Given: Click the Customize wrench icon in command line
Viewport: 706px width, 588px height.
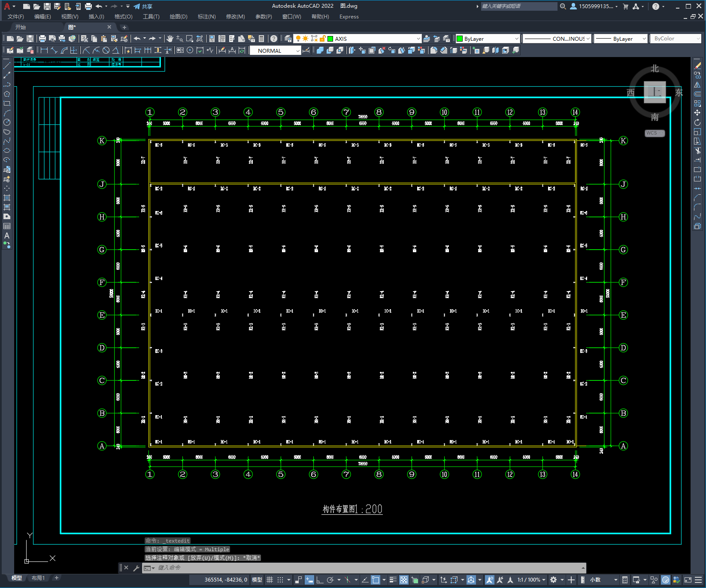Looking at the screenshot, I should (x=136, y=568).
